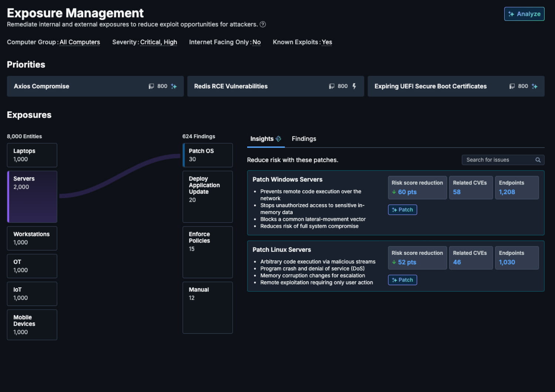
Task: Open Expiring UEFI Secure Boot Certificates card
Action: (x=456, y=86)
